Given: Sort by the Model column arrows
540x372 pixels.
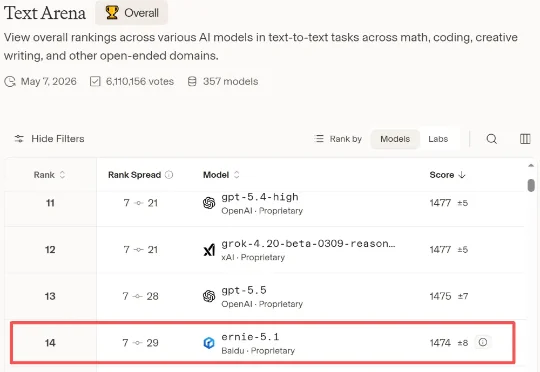Looking at the screenshot, I should click(x=236, y=175).
